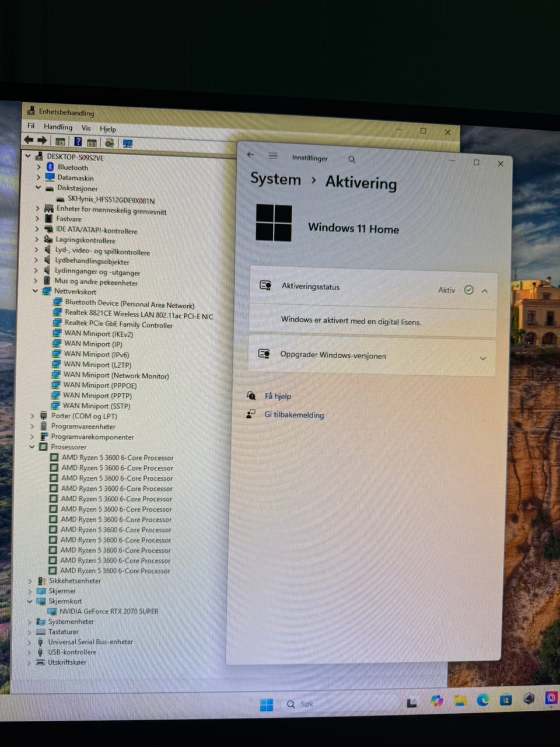560x747 pixels.
Task: Open the Vis menu
Action: (x=86, y=128)
